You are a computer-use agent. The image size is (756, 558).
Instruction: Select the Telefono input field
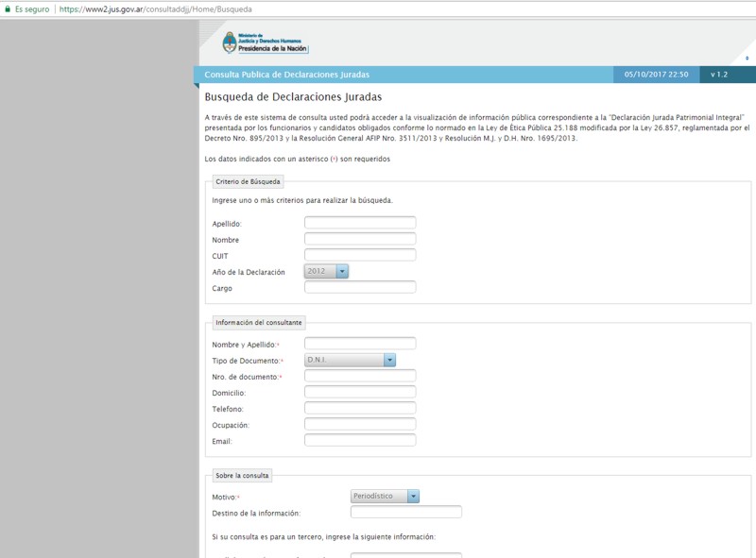tap(360, 408)
